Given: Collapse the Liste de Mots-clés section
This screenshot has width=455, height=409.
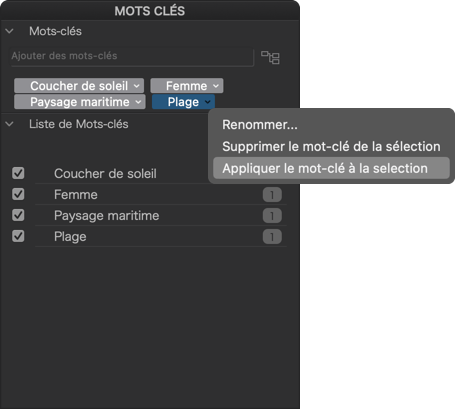Looking at the screenshot, I should tap(9, 124).
